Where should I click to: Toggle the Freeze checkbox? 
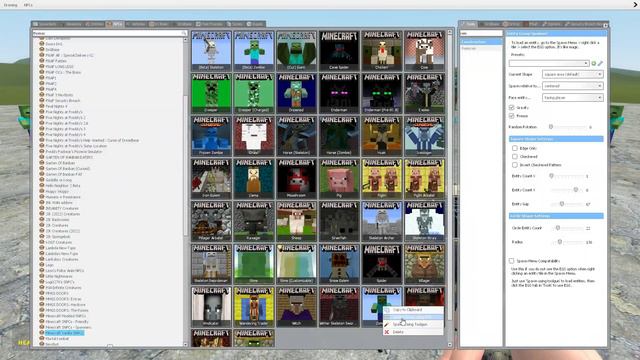pos(511,116)
